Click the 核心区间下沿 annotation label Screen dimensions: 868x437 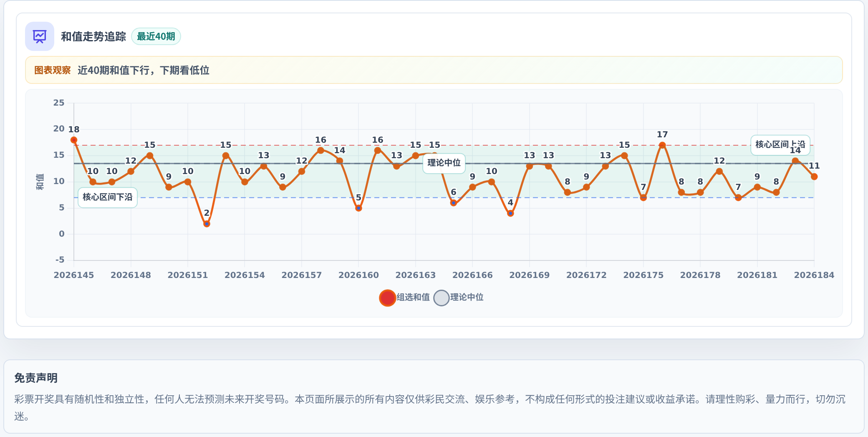[x=108, y=197]
